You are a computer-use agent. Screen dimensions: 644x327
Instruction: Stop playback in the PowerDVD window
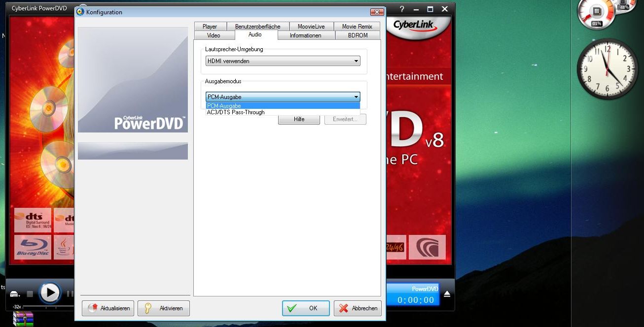(30, 294)
